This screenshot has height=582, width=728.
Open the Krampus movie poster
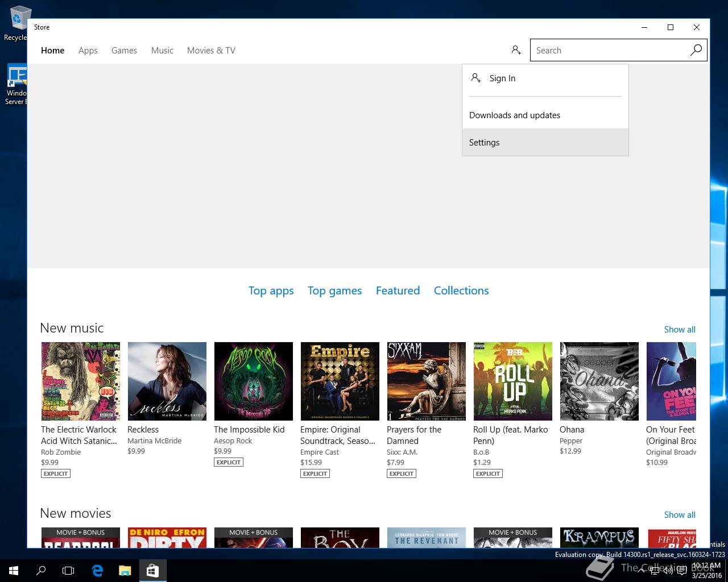click(599, 538)
